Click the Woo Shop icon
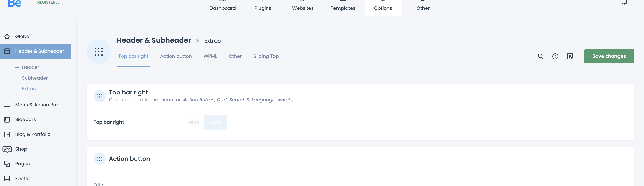Image resolution: width=644 pixels, height=186 pixels. click(x=7, y=149)
